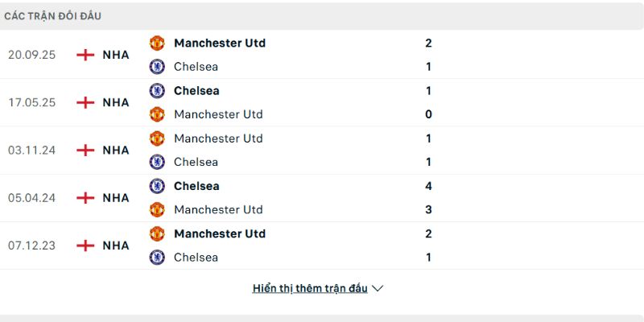Screen dimensions: 644x322
Task: Click Manchester Utd crest in 07.12.23 match
Action: [157, 233]
